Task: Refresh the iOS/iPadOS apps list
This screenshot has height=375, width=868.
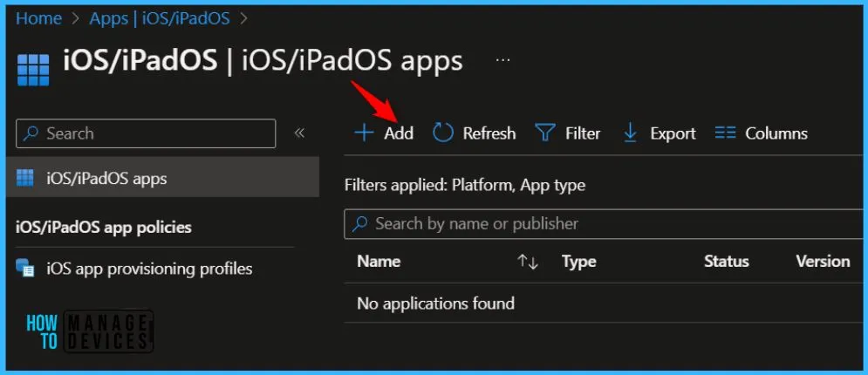Action: (x=474, y=133)
